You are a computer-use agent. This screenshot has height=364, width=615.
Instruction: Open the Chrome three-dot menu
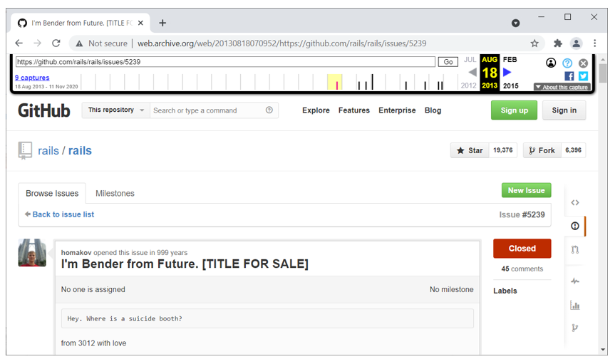[594, 43]
